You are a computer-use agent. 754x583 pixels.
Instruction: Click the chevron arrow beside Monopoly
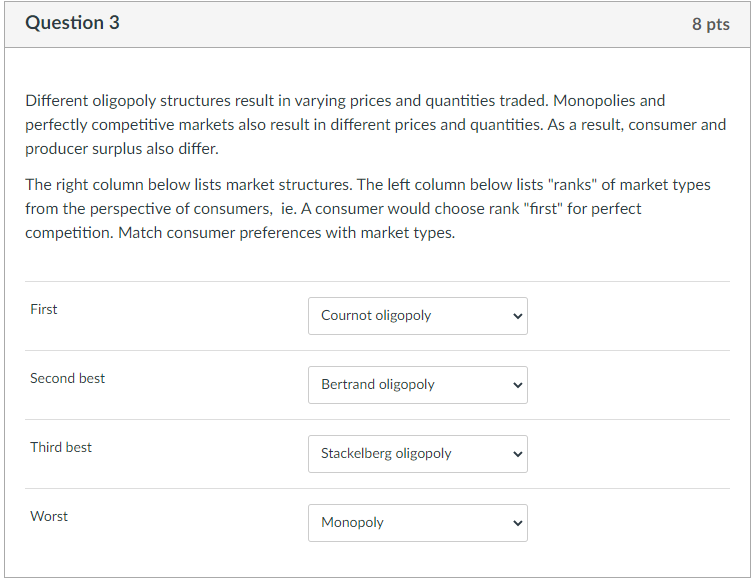[x=517, y=523]
